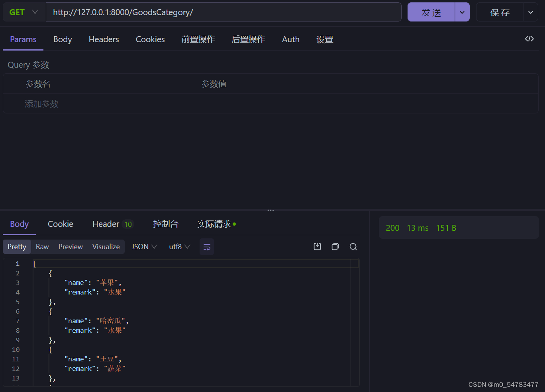545x392 pixels.
Task: Open the JSON format dropdown
Action: click(x=143, y=247)
